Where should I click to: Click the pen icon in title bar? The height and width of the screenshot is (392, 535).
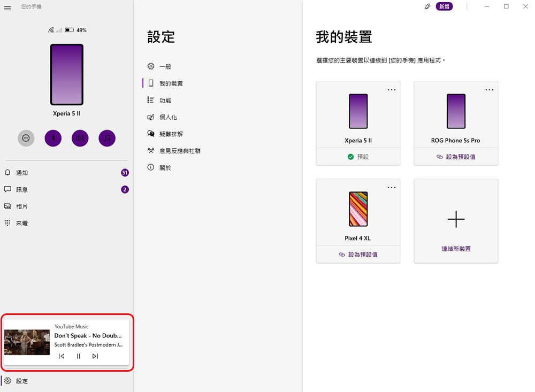tap(427, 6)
